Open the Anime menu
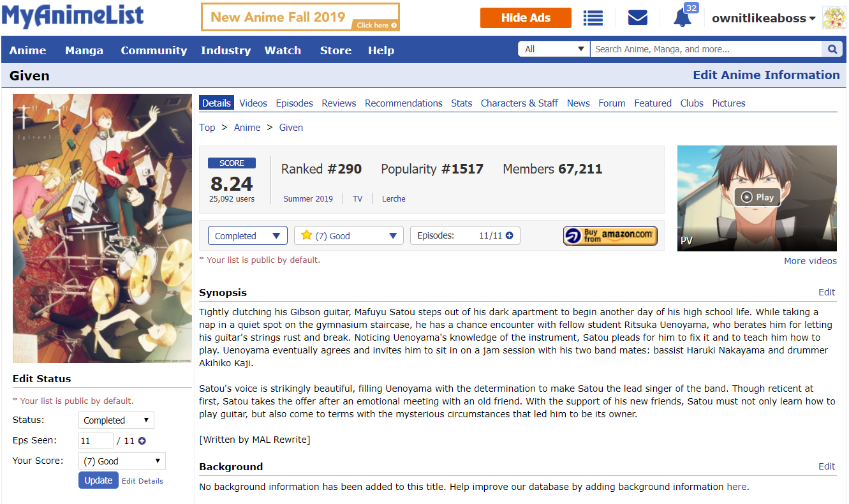This screenshot has width=849, height=504. pyautogui.click(x=27, y=50)
